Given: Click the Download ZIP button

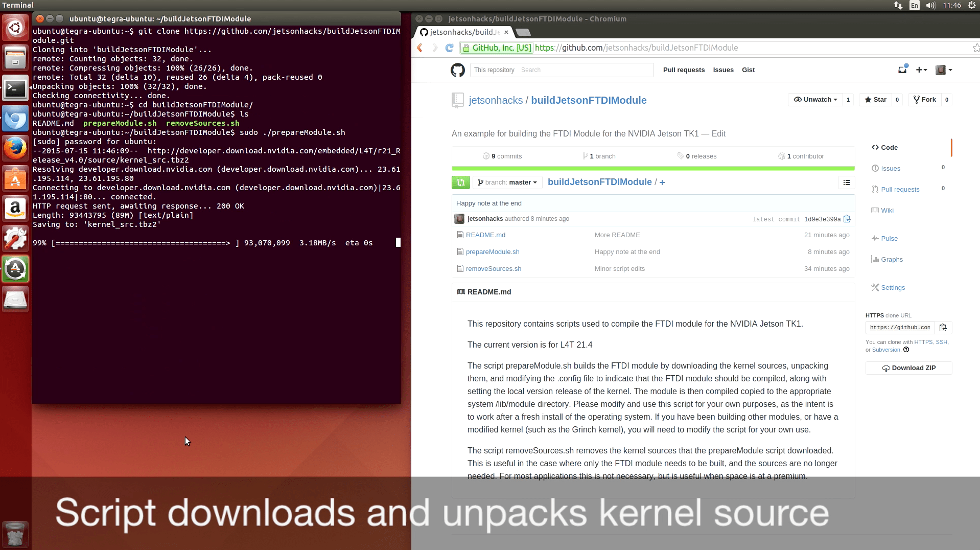Looking at the screenshot, I should (909, 368).
